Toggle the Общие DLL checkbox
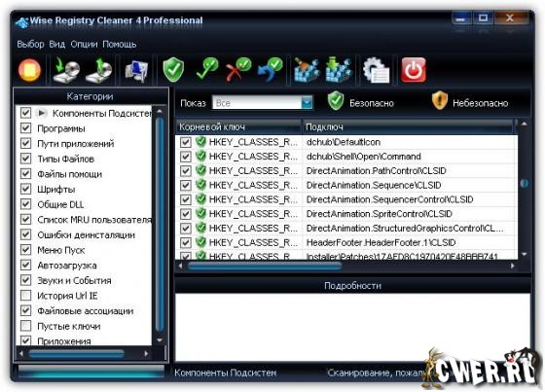 coord(25,204)
